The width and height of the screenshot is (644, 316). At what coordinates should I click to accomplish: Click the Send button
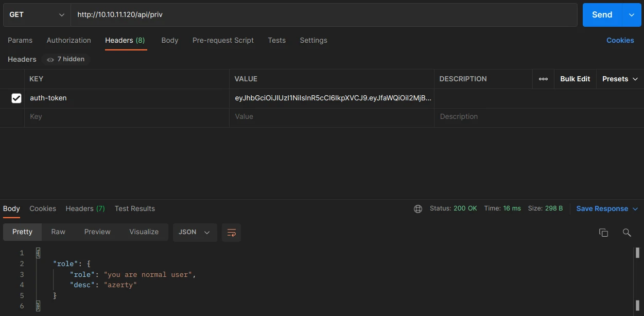click(602, 15)
